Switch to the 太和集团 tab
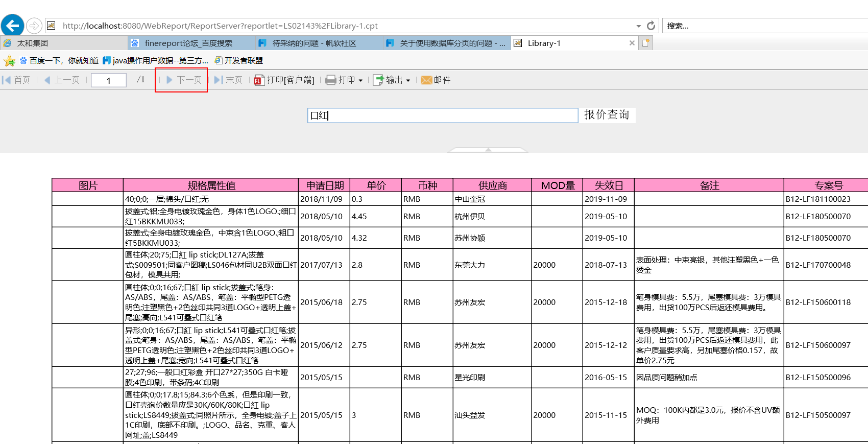 click(64, 43)
